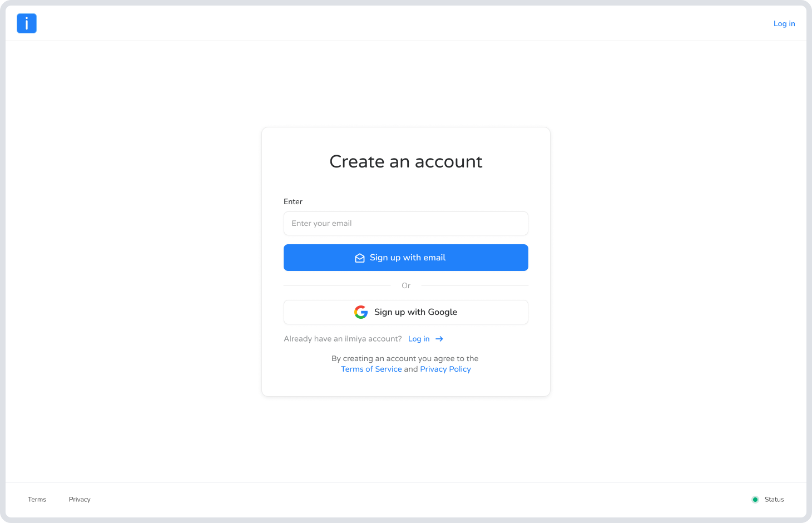Click the Or divider text
812x523 pixels.
tap(406, 285)
